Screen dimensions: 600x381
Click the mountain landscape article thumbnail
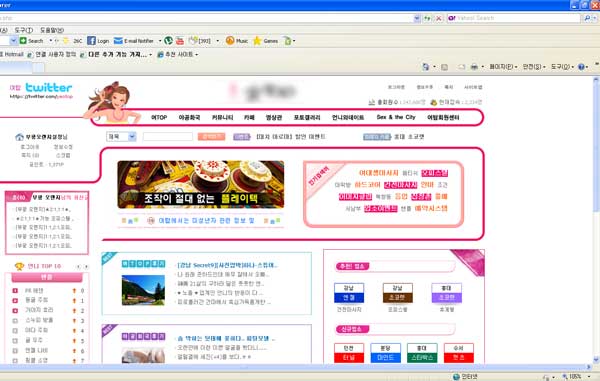[x=143, y=290]
